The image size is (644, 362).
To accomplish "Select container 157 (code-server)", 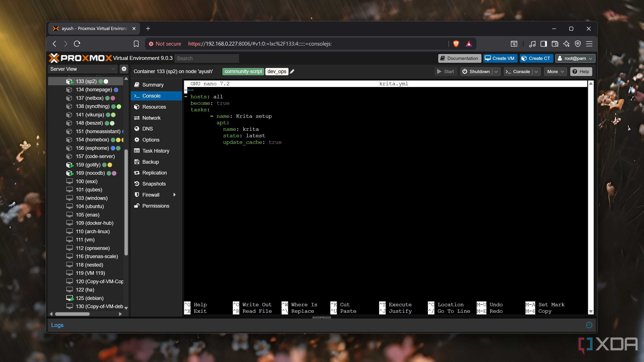I will point(86,156).
